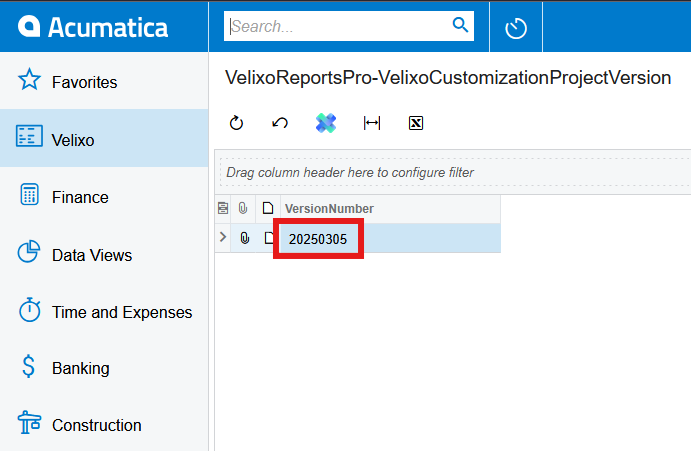Click the Velixo sidebar icon
This screenshot has width=691, height=451.
coord(29,136)
